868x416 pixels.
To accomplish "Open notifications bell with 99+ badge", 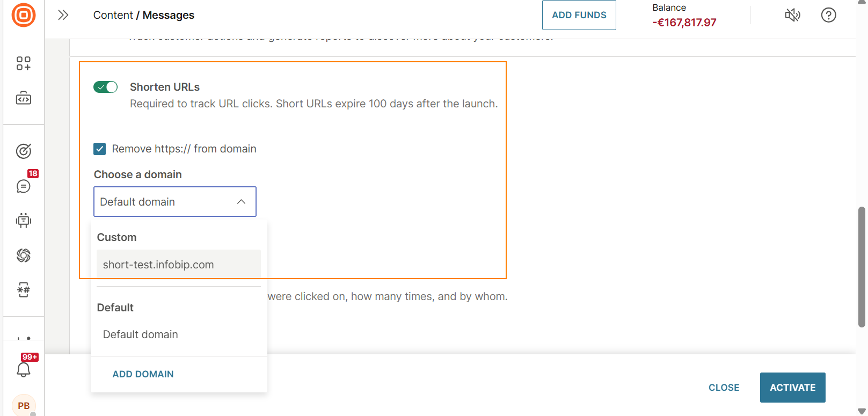I will coord(24,369).
